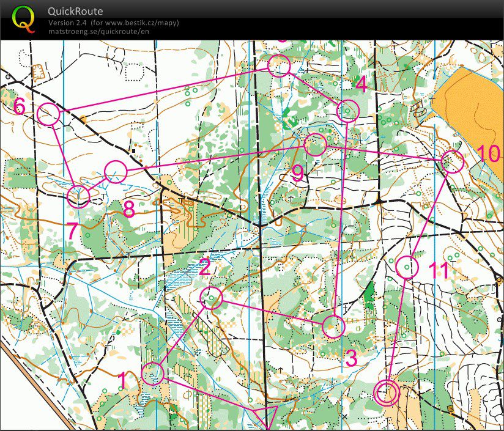Viewport: 504px width, 431px height.
Task: Select the finish double circle
Action: 387,392
